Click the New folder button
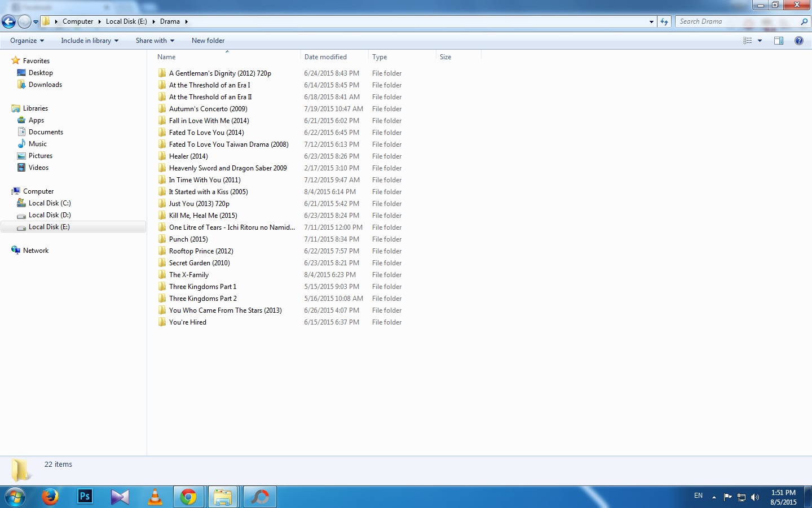 point(208,41)
